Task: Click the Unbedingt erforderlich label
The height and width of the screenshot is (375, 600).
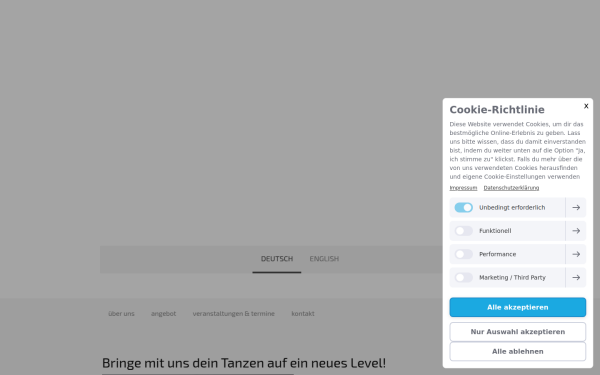Action: pos(512,207)
